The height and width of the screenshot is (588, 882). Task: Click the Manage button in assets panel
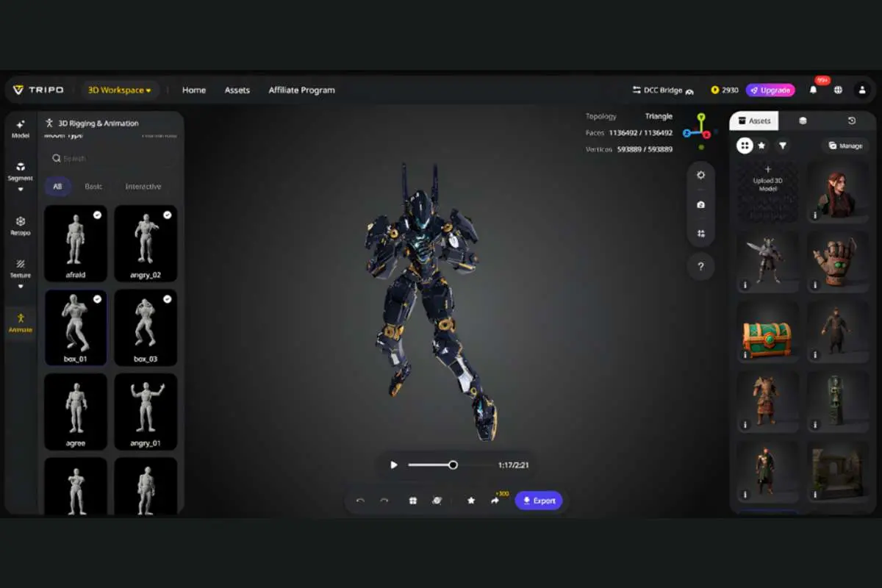pos(845,146)
